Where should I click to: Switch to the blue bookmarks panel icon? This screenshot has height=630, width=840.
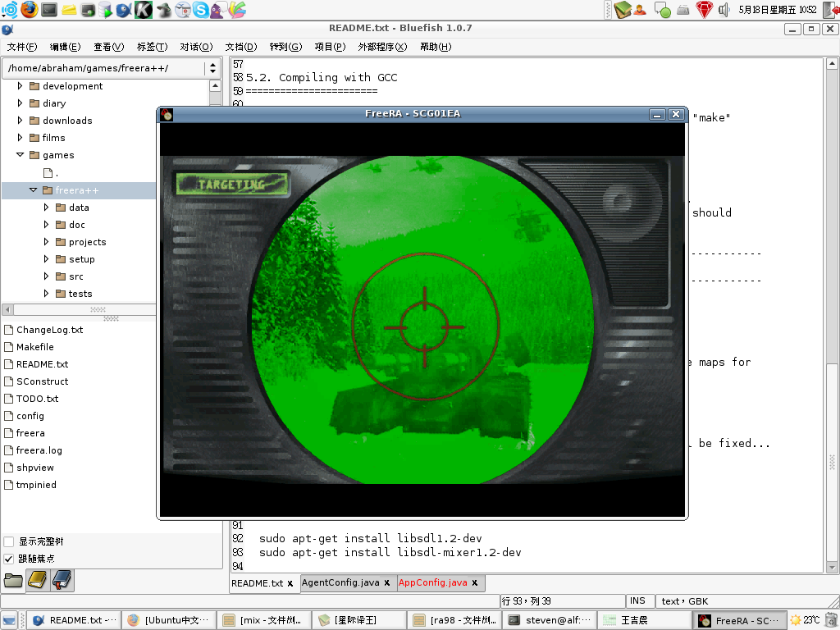62,580
